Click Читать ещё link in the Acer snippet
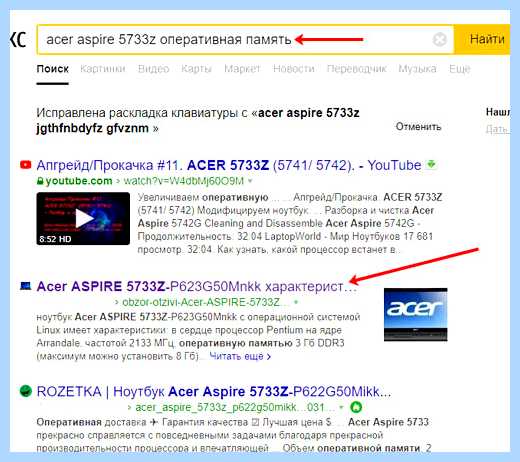This screenshot has height=462, width=520. click(x=240, y=356)
